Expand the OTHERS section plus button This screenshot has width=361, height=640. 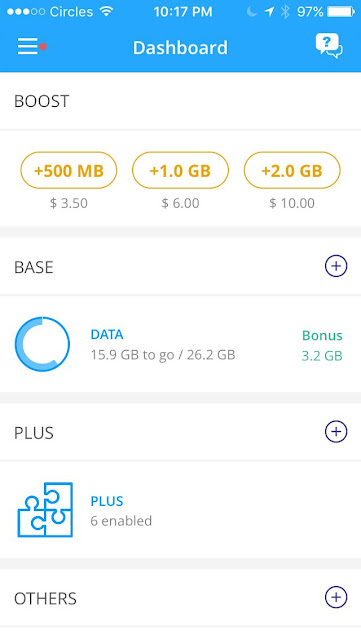click(x=336, y=598)
